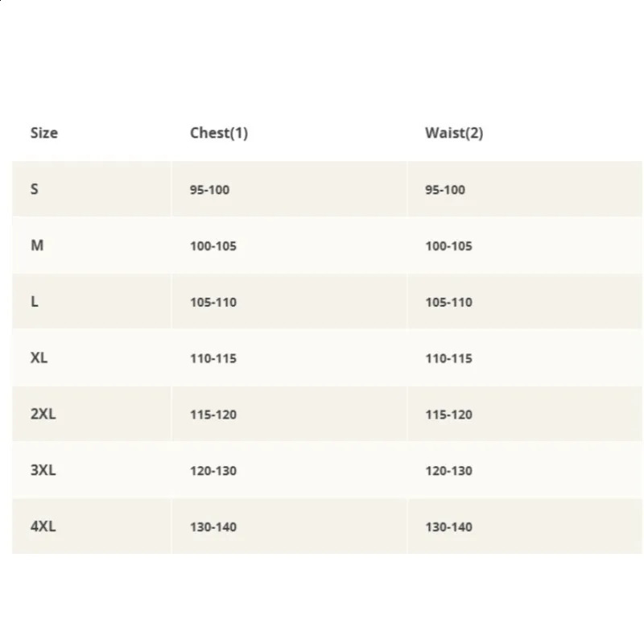
Task: Click chest value 120-130 for size 3XL
Action: click(213, 471)
